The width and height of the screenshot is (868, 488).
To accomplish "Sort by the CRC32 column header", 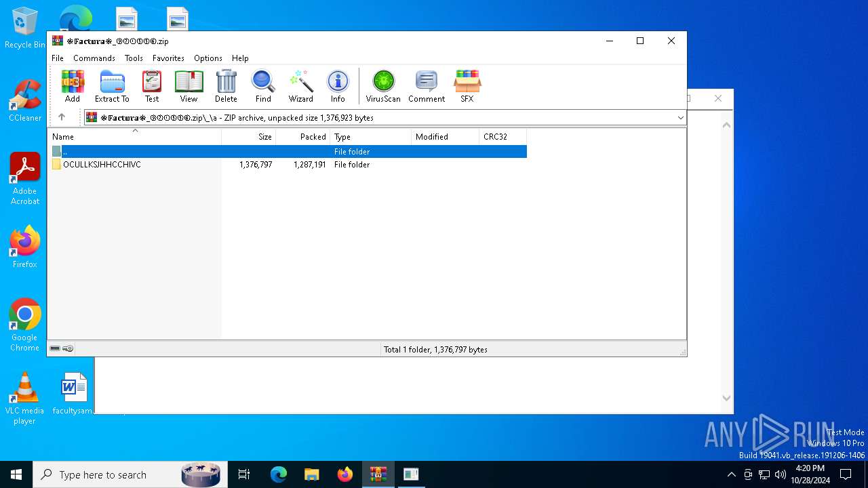I will 503,137.
